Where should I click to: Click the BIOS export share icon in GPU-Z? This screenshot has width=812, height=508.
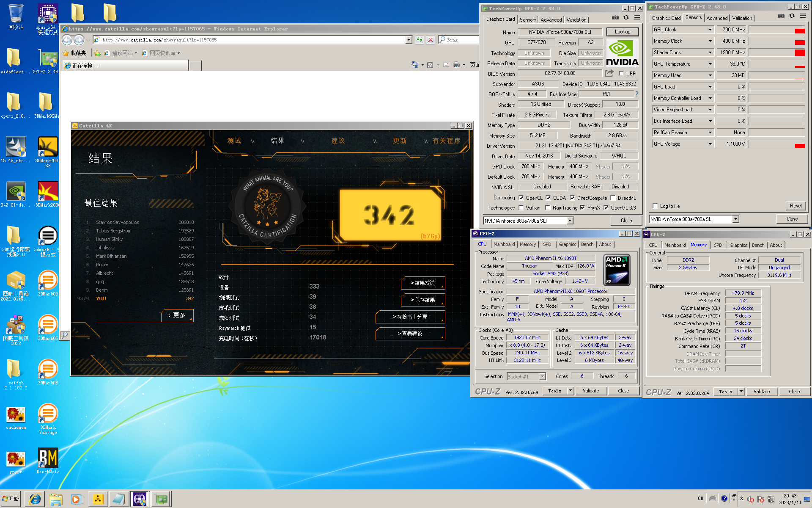click(x=609, y=73)
